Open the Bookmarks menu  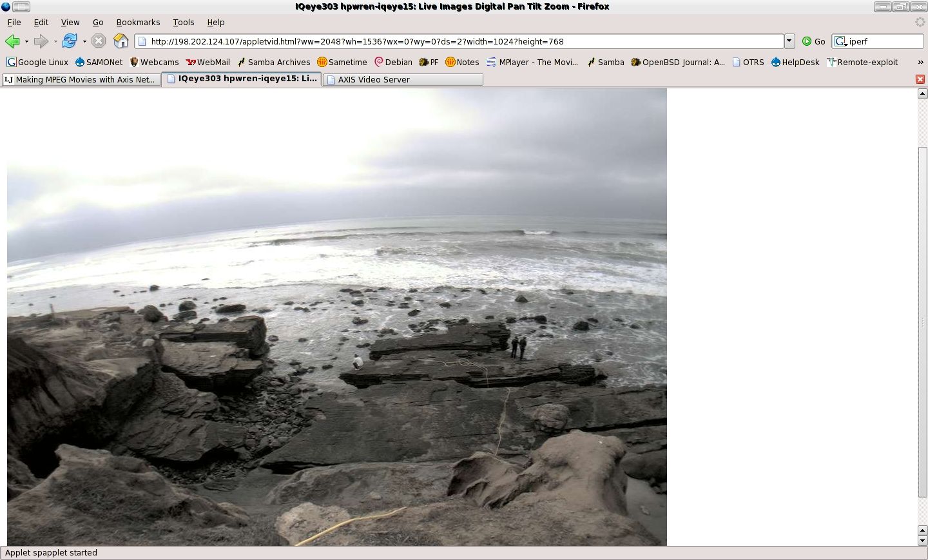pyautogui.click(x=138, y=22)
